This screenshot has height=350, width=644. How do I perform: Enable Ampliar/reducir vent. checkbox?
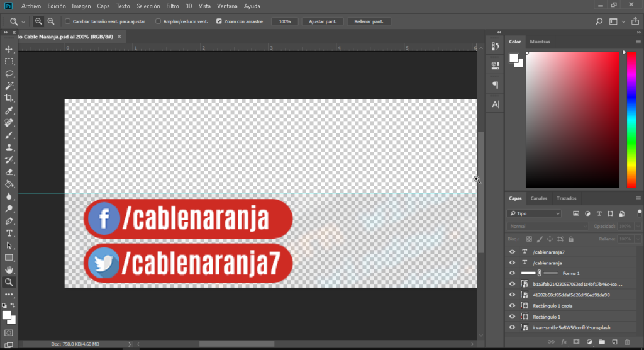pyautogui.click(x=158, y=21)
